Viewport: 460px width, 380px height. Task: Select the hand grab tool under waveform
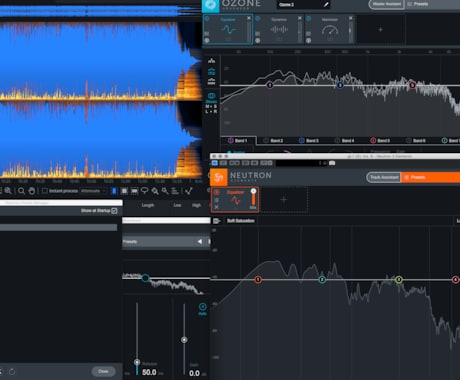click(x=32, y=191)
